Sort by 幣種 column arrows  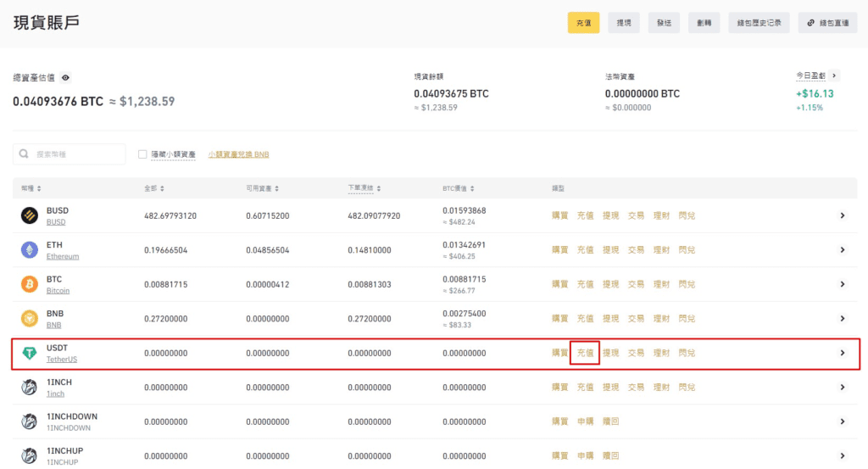pyautogui.click(x=39, y=189)
